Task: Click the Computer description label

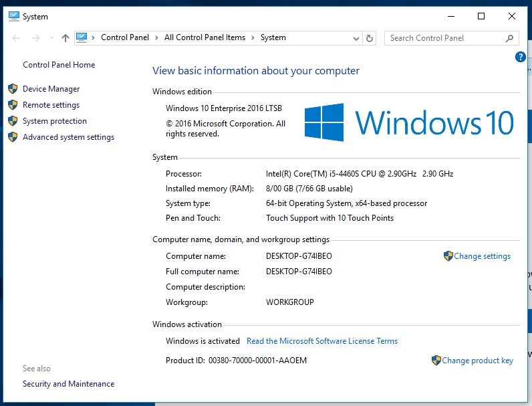Action: click(205, 287)
